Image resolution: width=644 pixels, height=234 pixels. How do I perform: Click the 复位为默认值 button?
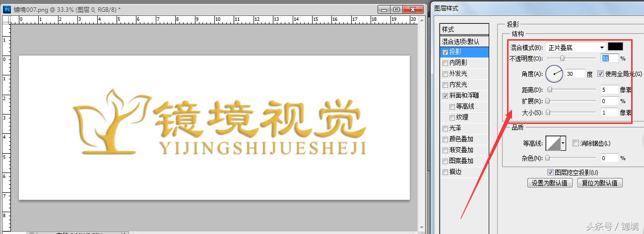[x=599, y=183]
